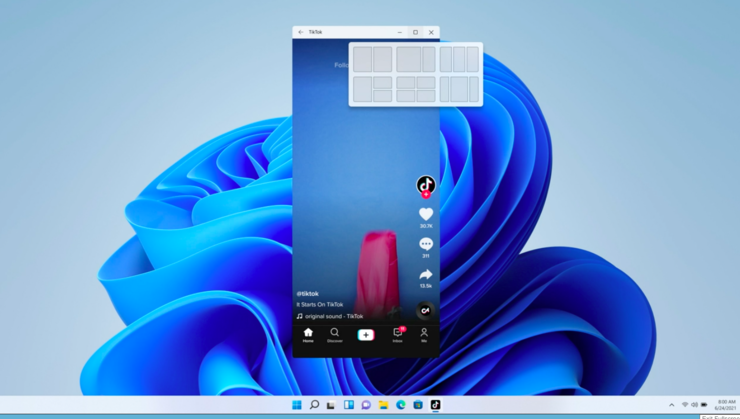The image size is (740, 419).
Task: Open File Explorer from the taskbar
Action: tap(383, 405)
